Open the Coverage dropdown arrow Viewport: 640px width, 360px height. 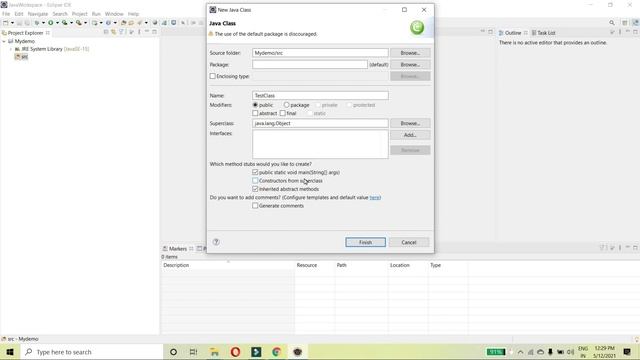[71, 23]
